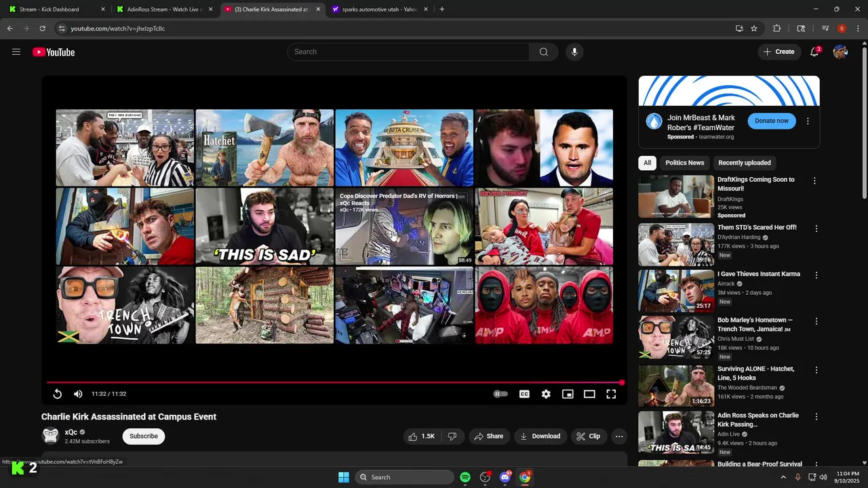Viewport: 868px width, 488px height.
Task: Go back to the previous page
Action: 10,28
